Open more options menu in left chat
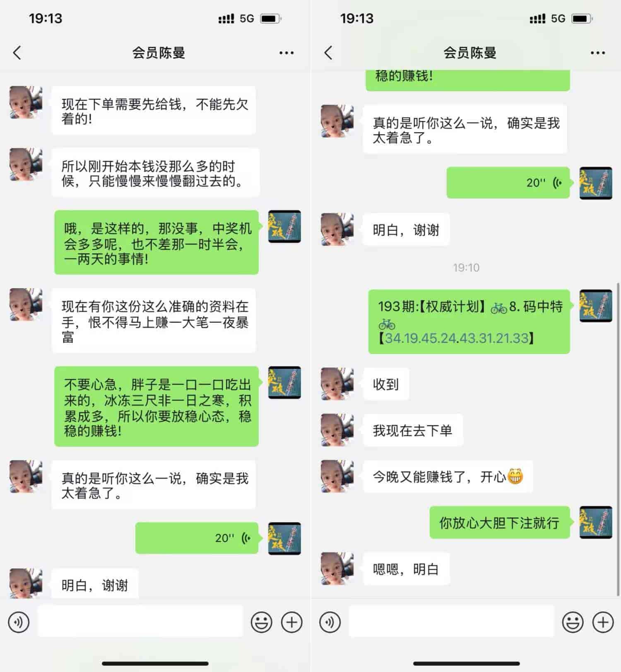The height and width of the screenshot is (672, 621). [x=286, y=53]
